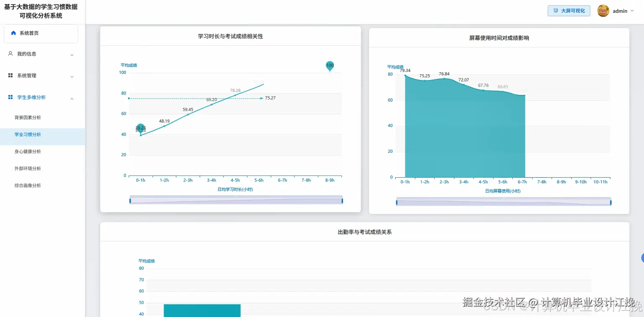
Task: Click the 76.84 point on area chart
Action: (444, 79)
